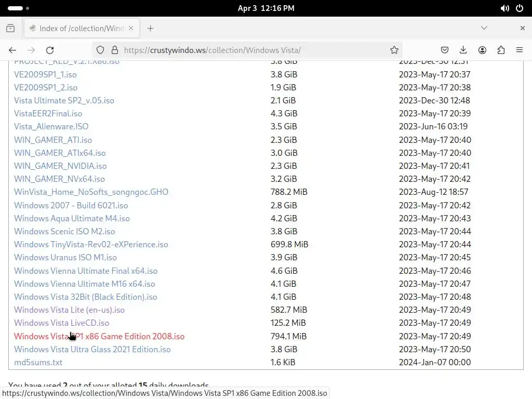Click the date 2023-Dec-30 12:48
Screen dimensions: 532x399
(x=434, y=100)
